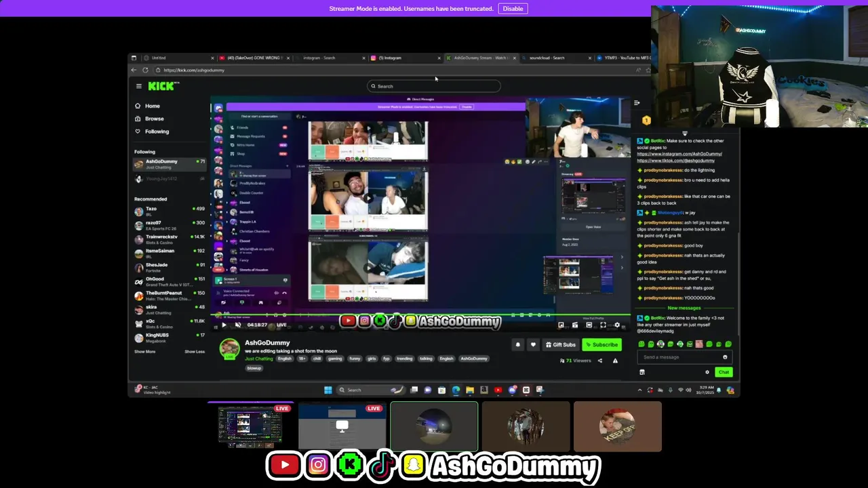Open the recommended channel ShesJade

[170, 267]
